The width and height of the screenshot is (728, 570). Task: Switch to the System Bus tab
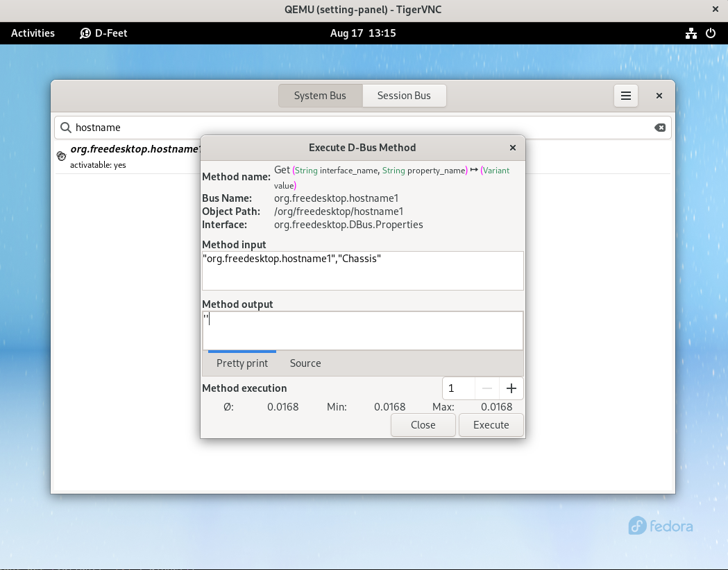point(320,96)
